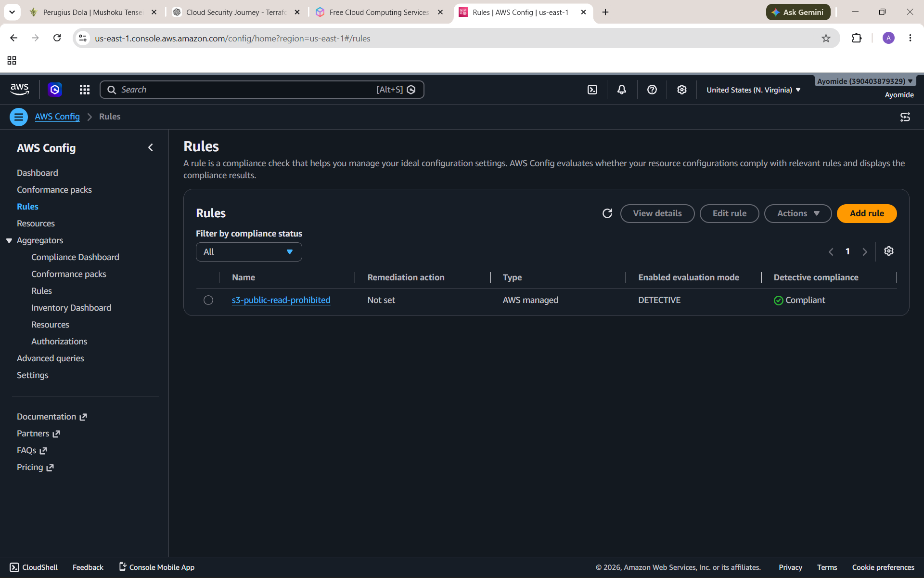
Task: Switch to Perugius Dola tab
Action: click(x=92, y=12)
